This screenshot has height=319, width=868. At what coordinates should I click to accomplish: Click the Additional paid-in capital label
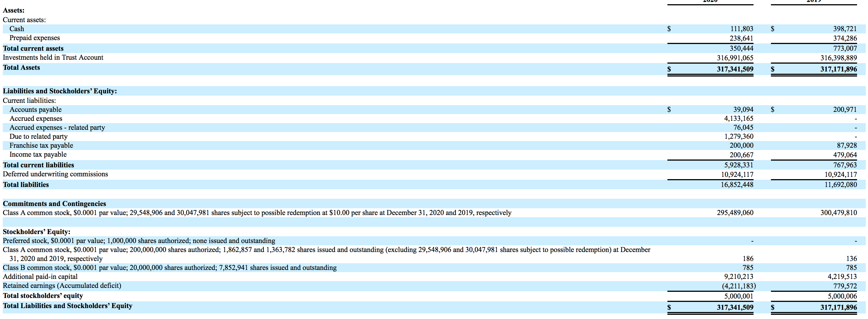[40, 277]
